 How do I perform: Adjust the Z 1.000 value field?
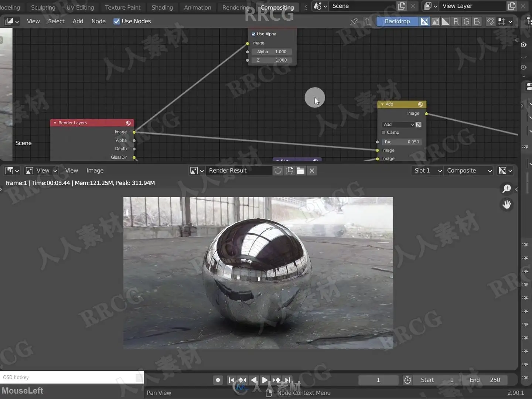pos(272,60)
